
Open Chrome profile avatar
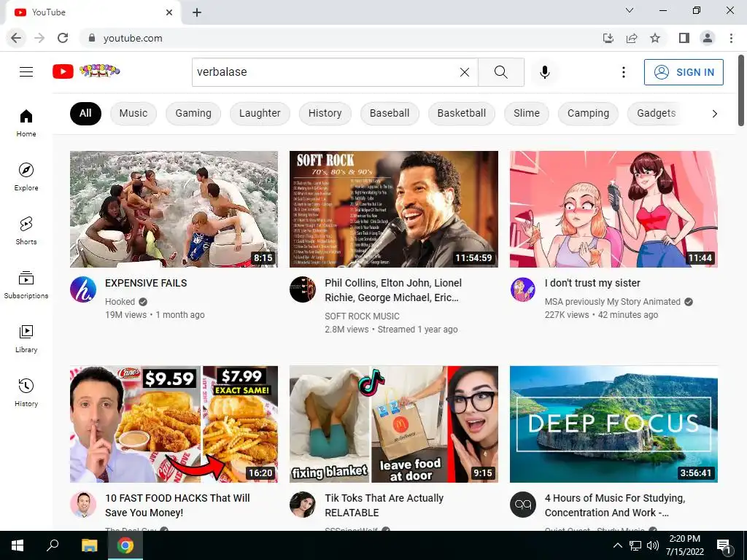pos(708,38)
